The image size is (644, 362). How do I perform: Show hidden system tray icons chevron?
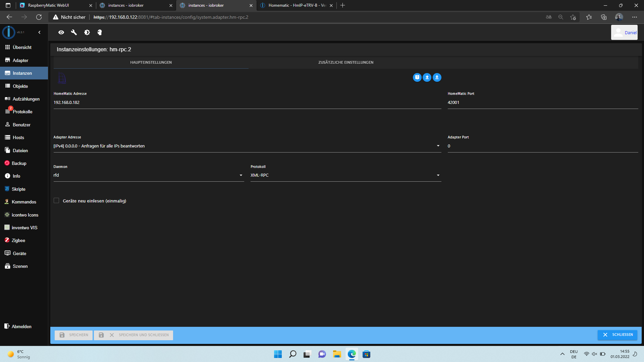(562, 354)
